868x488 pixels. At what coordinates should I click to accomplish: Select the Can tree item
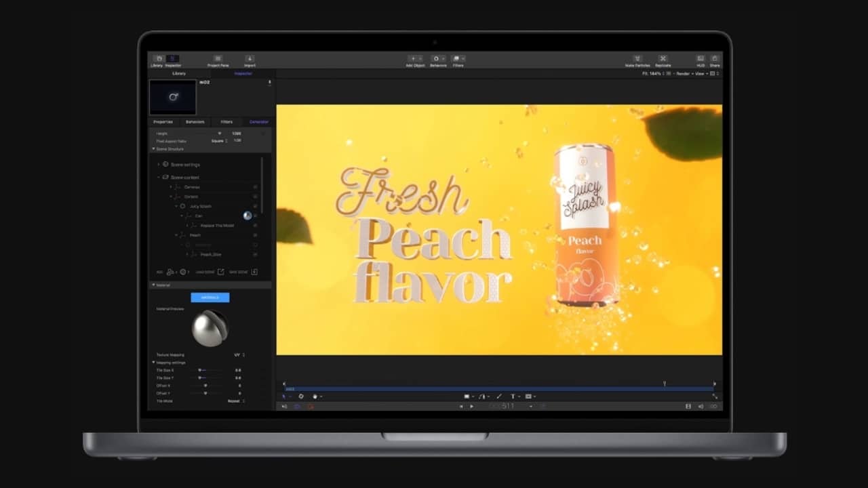[x=199, y=216]
